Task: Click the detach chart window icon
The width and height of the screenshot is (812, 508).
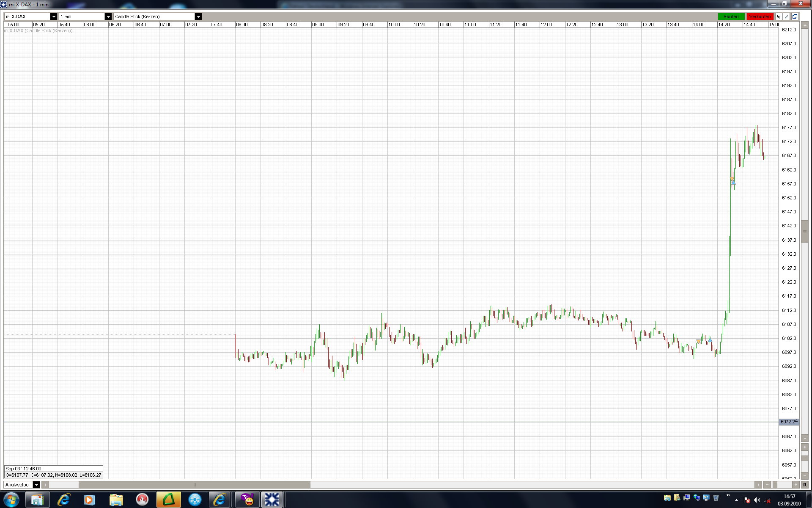Action: pyautogui.click(x=795, y=17)
